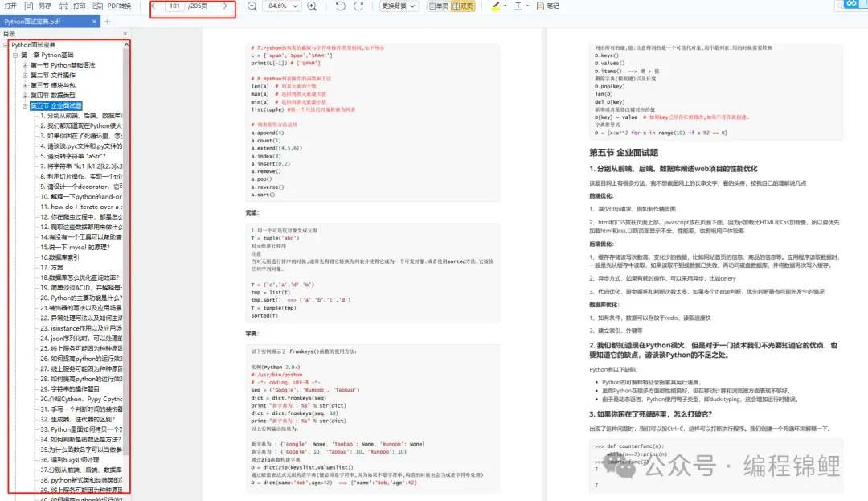This screenshot has width=868, height=501.
Task: Go to the next page with right arrow
Action: pos(223,6)
